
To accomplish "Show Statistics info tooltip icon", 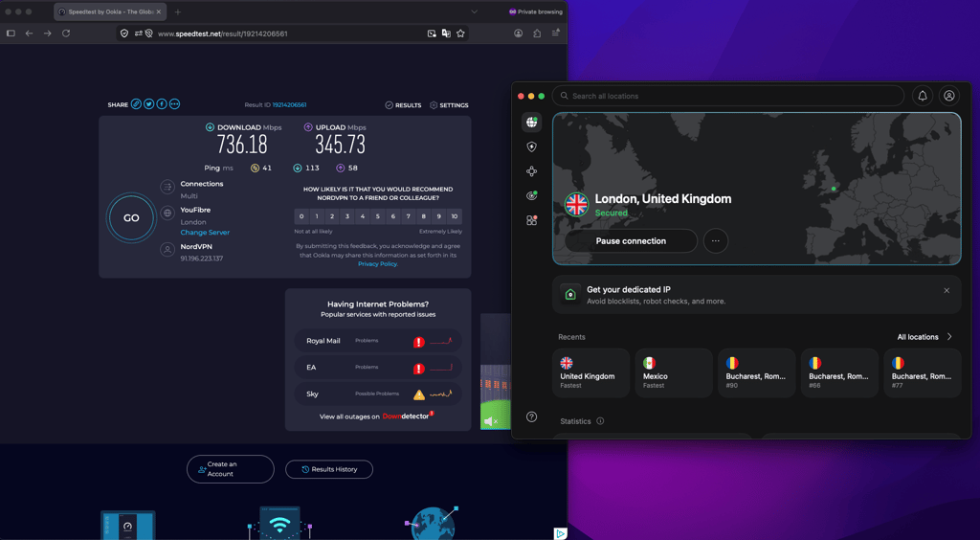I will pos(600,421).
